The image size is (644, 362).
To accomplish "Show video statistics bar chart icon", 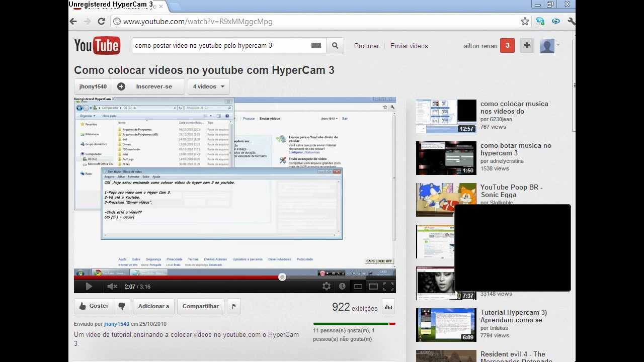I will click(x=388, y=306).
